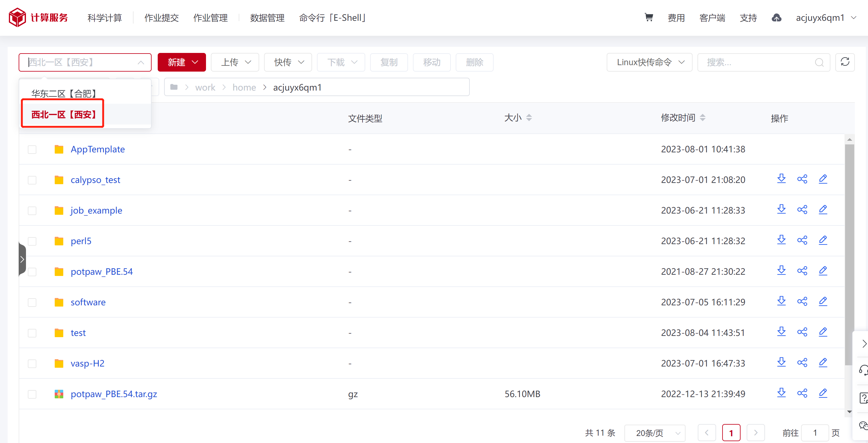Click the 复制 button
Screen dimensions: 868x443
[389, 62]
